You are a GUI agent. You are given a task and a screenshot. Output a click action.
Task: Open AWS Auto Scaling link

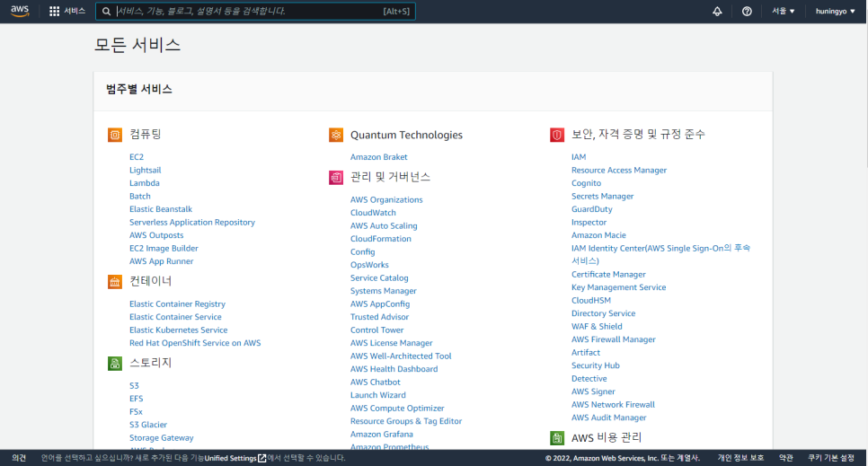coord(384,225)
